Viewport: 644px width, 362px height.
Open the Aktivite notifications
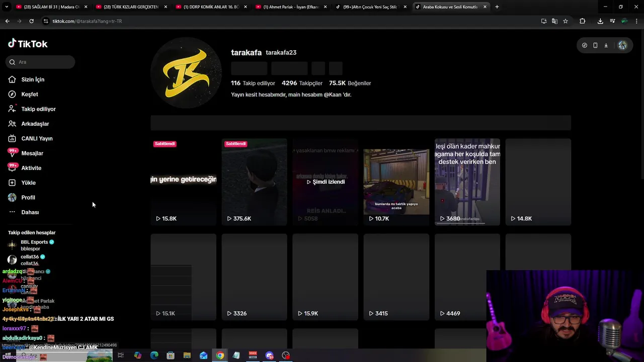31,168
